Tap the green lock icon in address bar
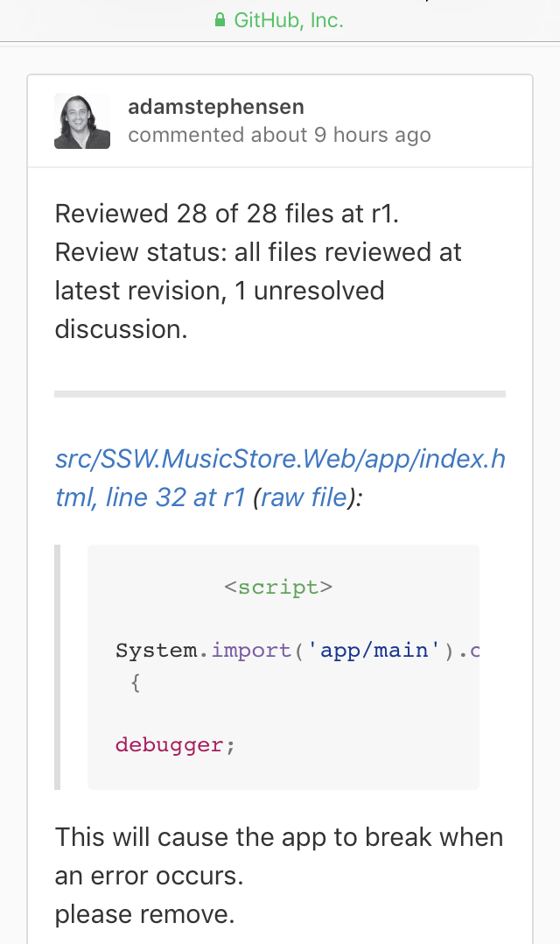 [x=220, y=20]
